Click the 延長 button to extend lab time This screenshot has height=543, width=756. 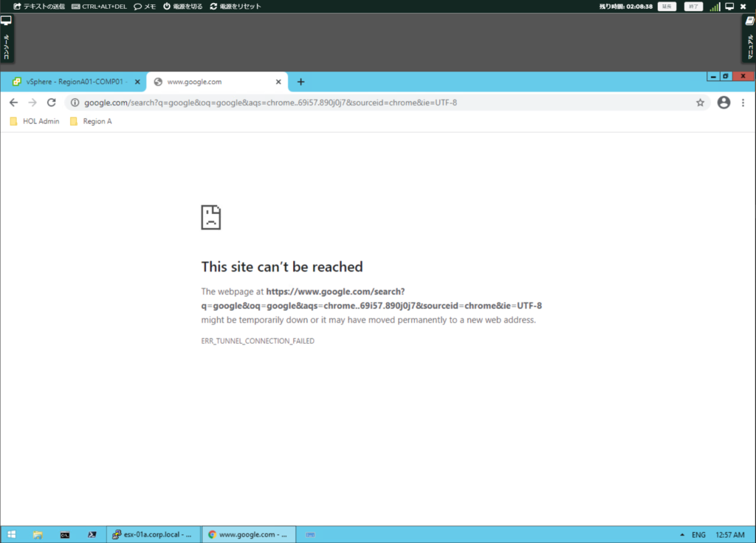coord(666,6)
